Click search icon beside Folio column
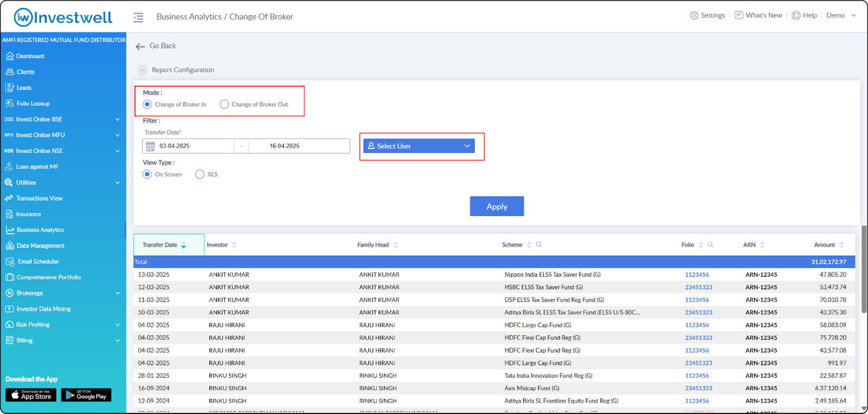The width and height of the screenshot is (868, 414). tap(710, 245)
